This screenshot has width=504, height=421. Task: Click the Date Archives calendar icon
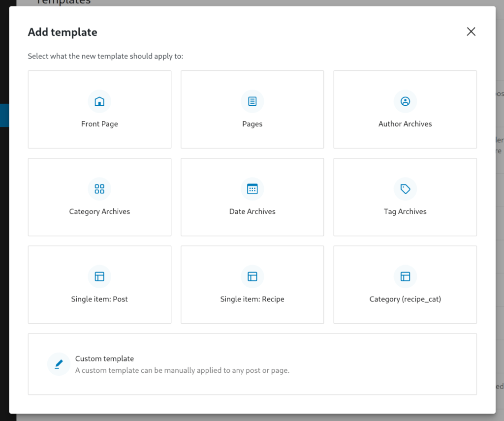coord(252,189)
